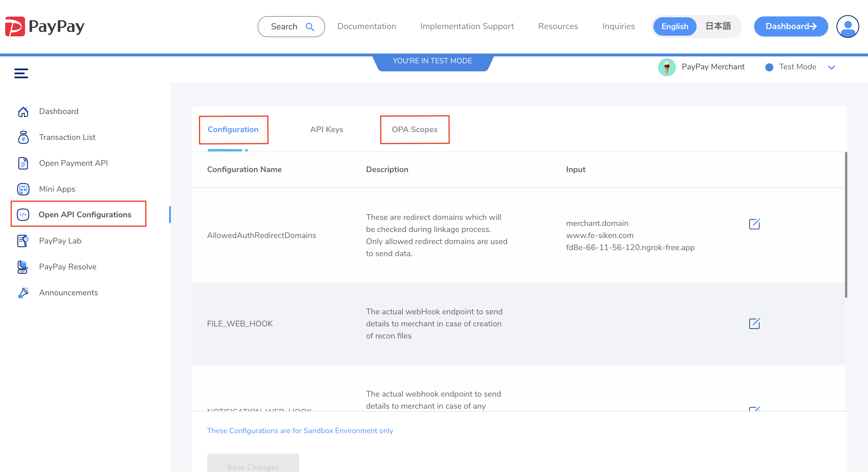Click the Save Changes button
The image size is (868, 472).
(253, 463)
